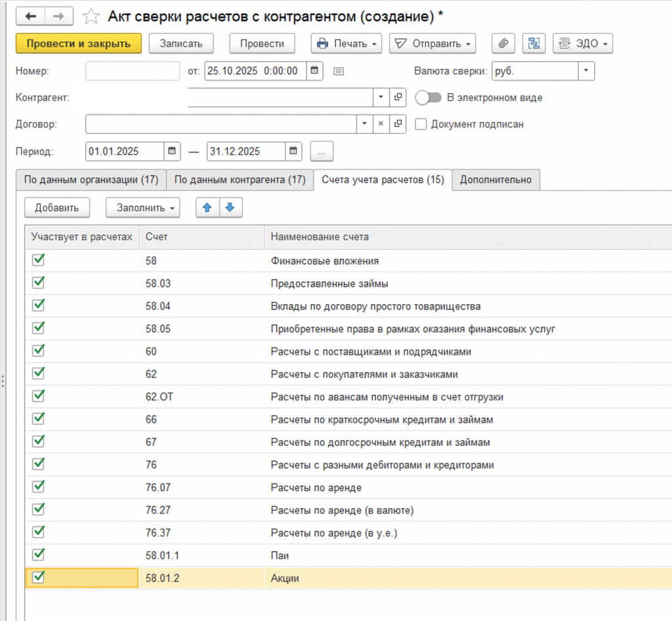Toggle the 'В электронном виде' switch
The height and width of the screenshot is (621, 672).
click(428, 98)
